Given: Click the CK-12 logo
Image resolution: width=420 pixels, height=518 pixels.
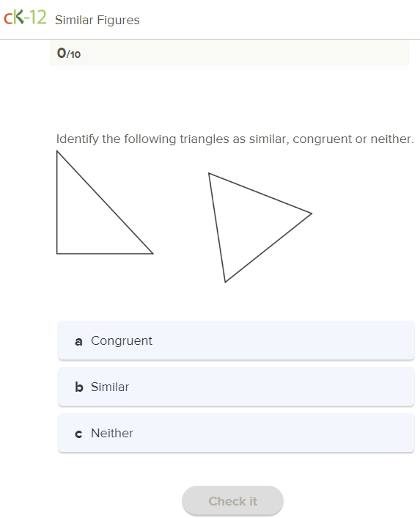Looking at the screenshot, I should pos(25,18).
